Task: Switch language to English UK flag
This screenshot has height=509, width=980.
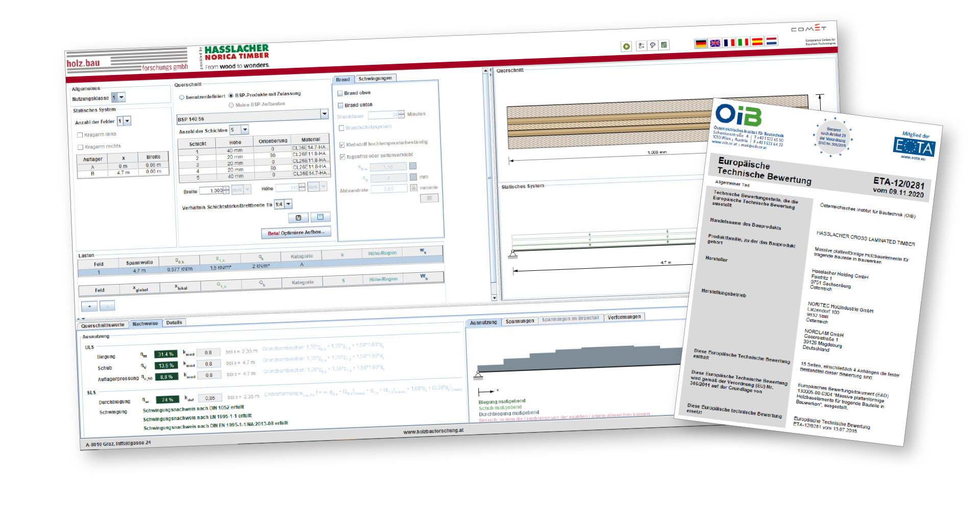Action: tap(715, 43)
